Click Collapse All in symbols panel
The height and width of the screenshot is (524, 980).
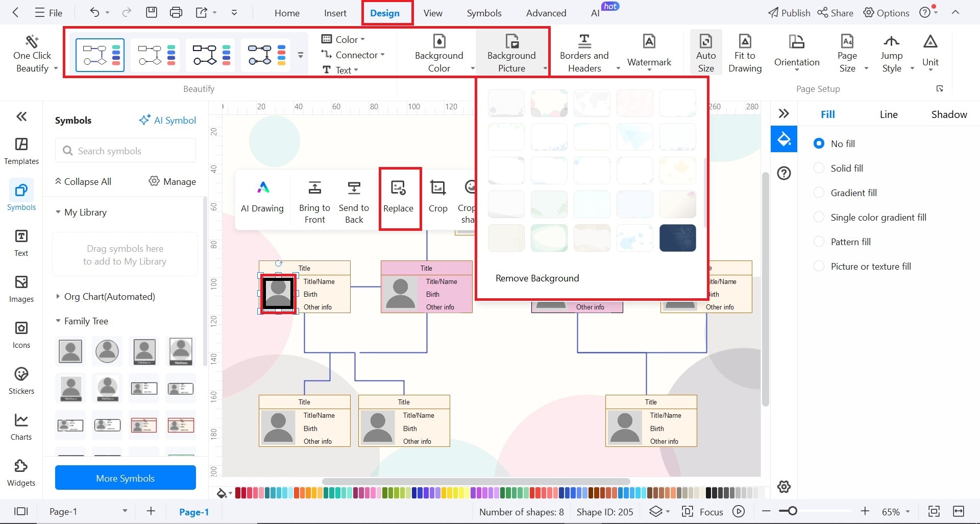(83, 181)
